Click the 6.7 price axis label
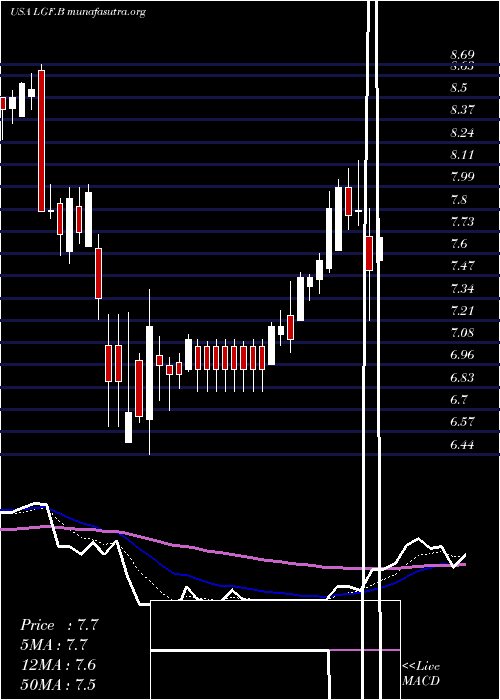The width and height of the screenshot is (500, 700). tap(459, 400)
